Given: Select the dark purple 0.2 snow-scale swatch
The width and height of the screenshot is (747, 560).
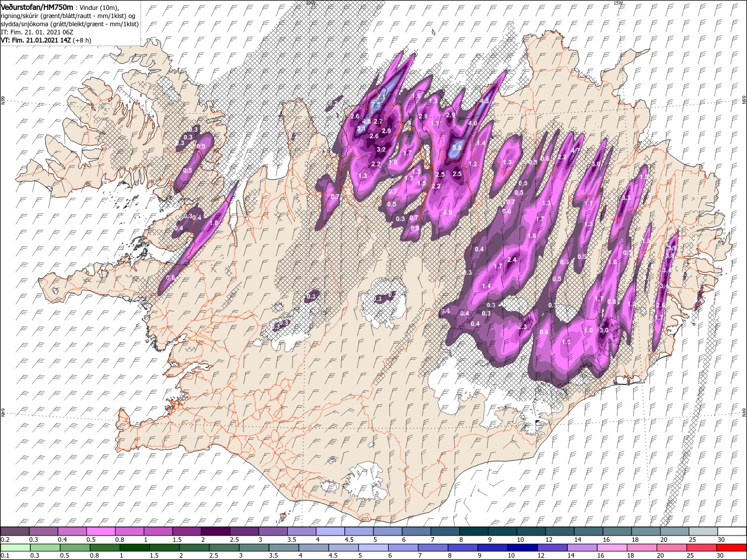Looking at the screenshot, I should coord(15,531).
